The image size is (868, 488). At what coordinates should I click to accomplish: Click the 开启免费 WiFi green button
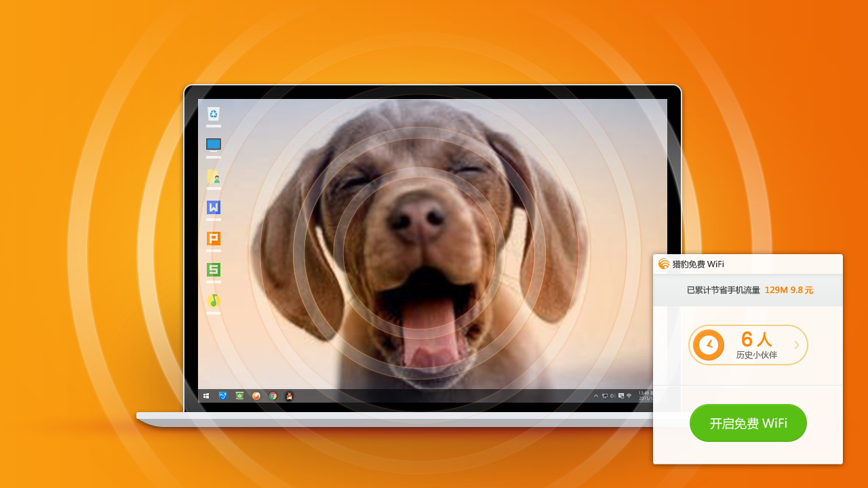[x=748, y=424]
